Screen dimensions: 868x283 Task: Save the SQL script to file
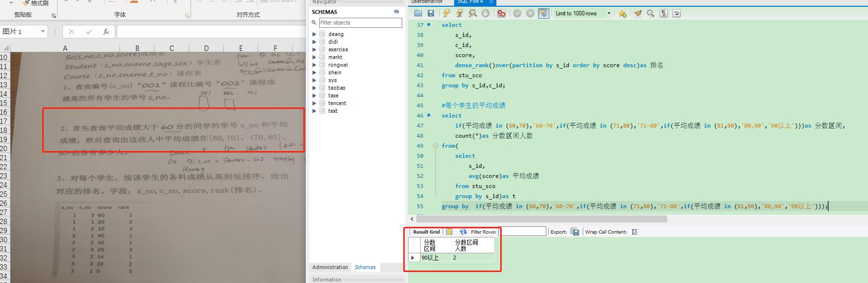pyautogui.click(x=431, y=13)
